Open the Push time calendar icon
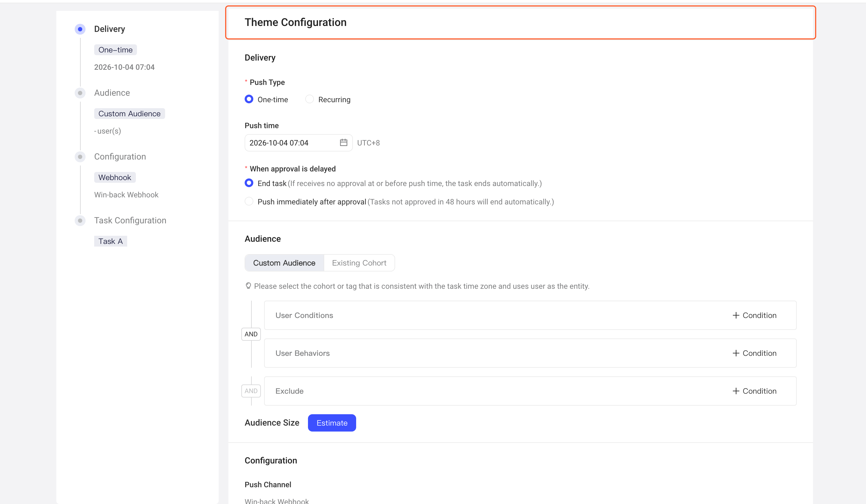Image resolution: width=866 pixels, height=504 pixels. click(x=343, y=142)
